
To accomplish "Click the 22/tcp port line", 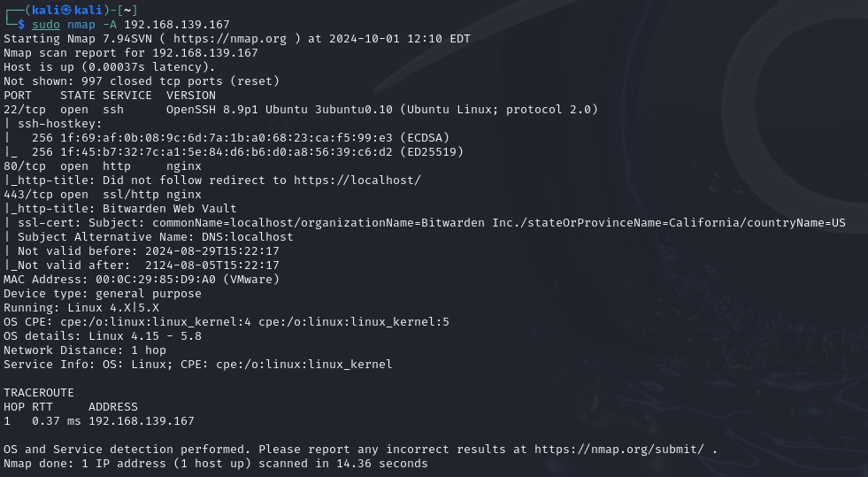I will point(301,110).
